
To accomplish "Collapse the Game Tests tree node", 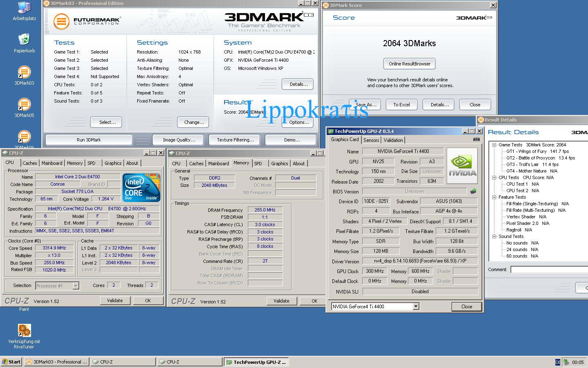I will pos(494,145).
